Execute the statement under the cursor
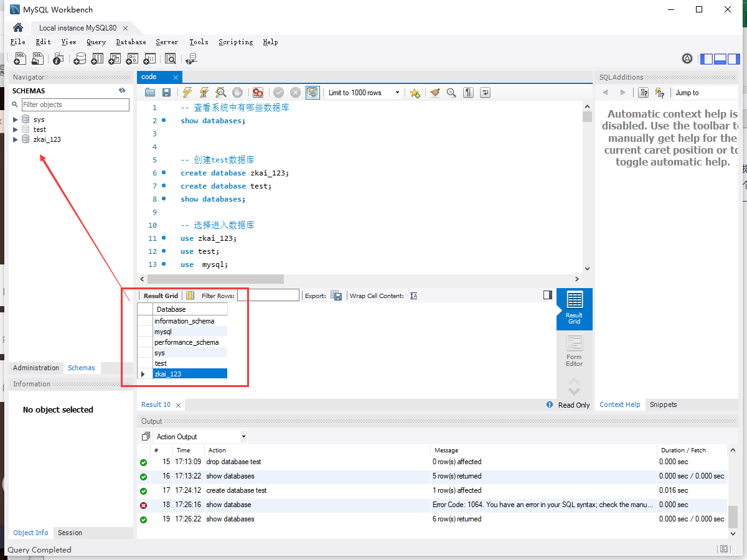 pyautogui.click(x=204, y=93)
